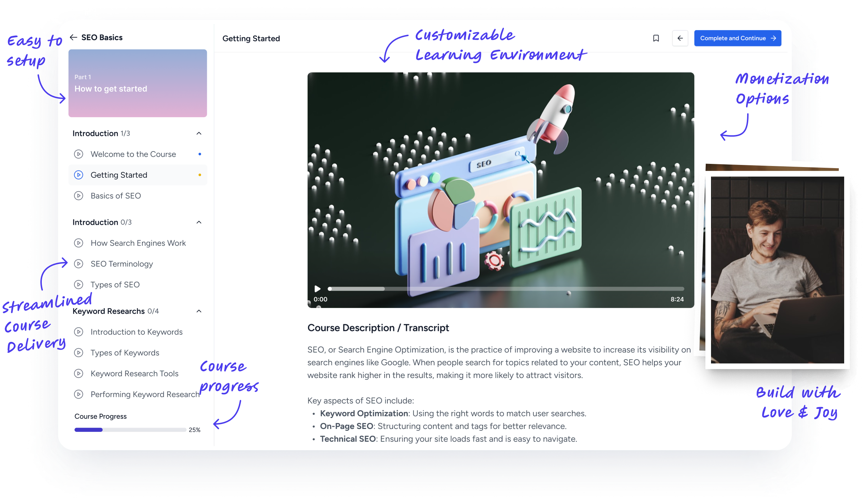Collapse the Keyword Researches section
The image size is (864, 504).
pos(199,311)
